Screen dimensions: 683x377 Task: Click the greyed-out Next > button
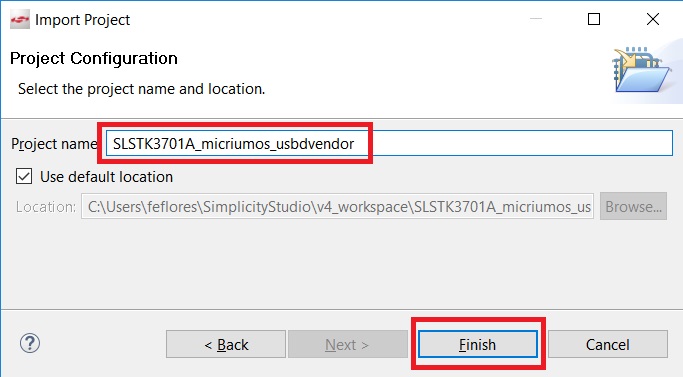click(347, 344)
